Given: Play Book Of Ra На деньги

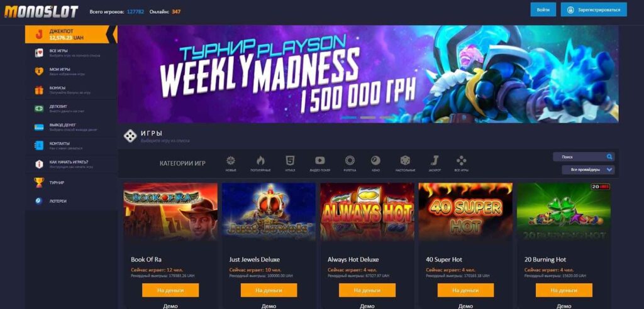Looking at the screenshot, I should (x=170, y=290).
